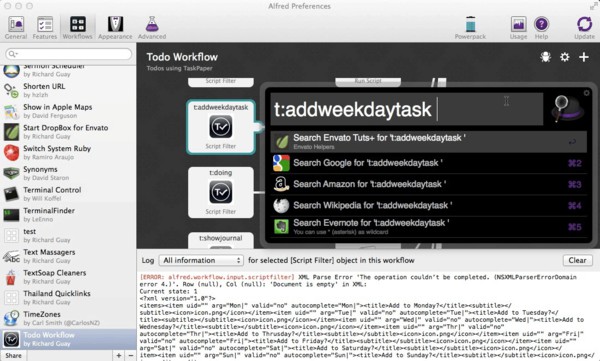The image size is (600, 361).
Task: Add new workflow with sidebar plus button
Action: (x=119, y=356)
